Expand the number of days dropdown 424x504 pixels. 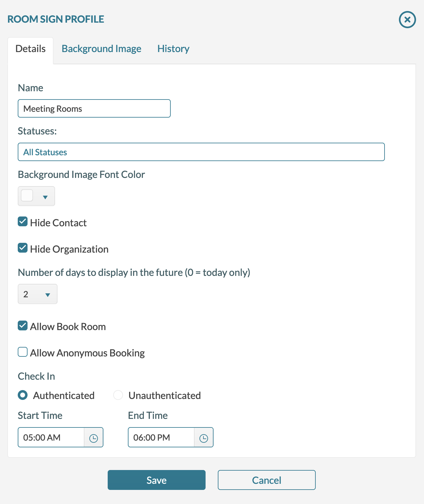[38, 294]
